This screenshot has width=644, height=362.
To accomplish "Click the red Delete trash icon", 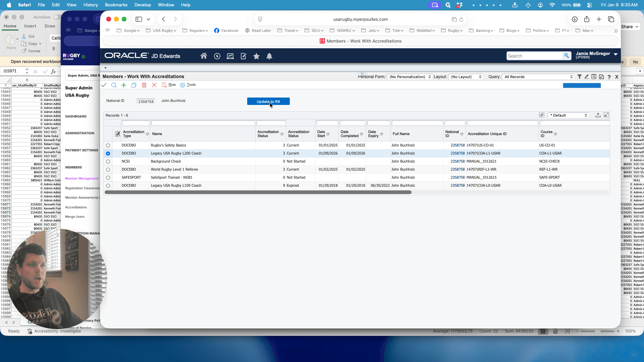I will 144,85.
